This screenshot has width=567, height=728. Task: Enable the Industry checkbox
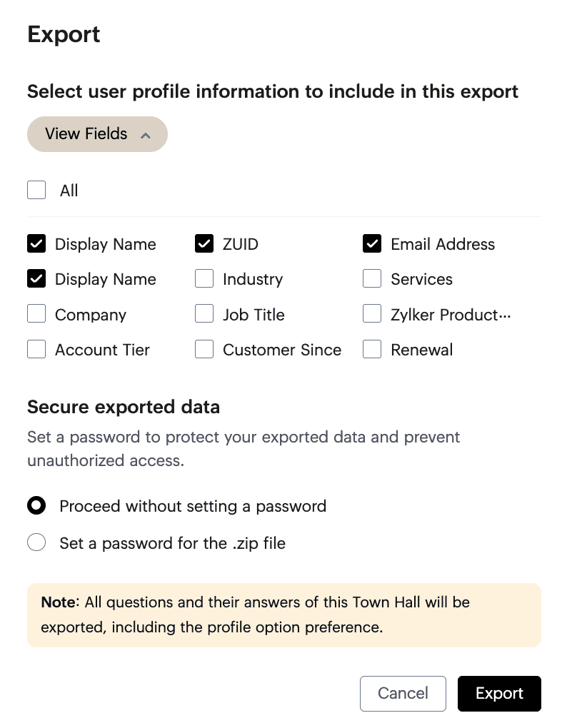(x=204, y=278)
